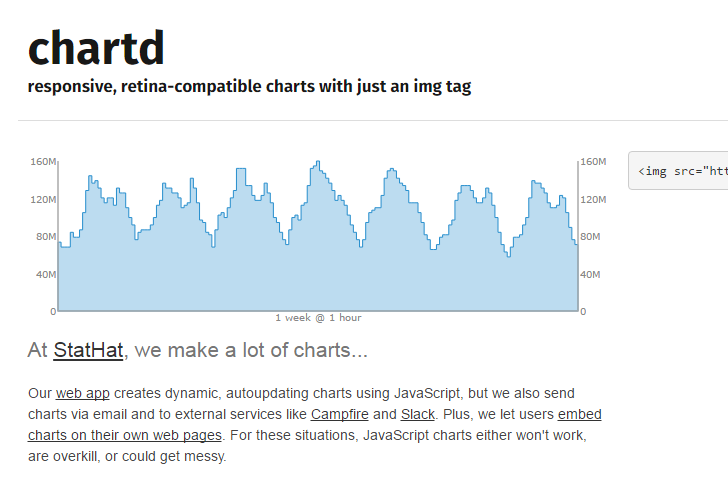Image resolution: width=728 pixels, height=478 pixels.
Task: Click the responsive, retina-compatible charts tagline
Action: [x=249, y=86]
